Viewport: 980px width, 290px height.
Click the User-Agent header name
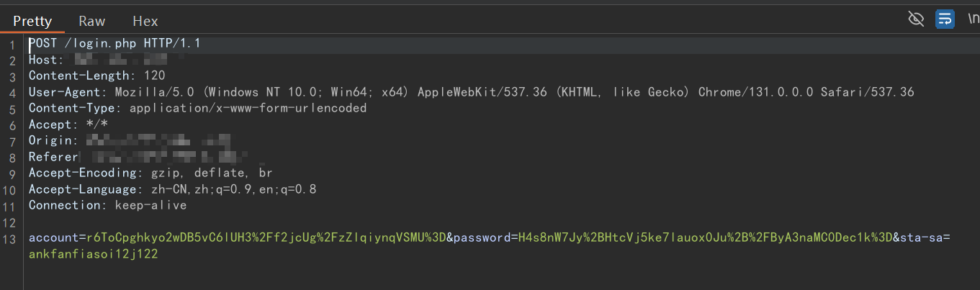(68, 92)
